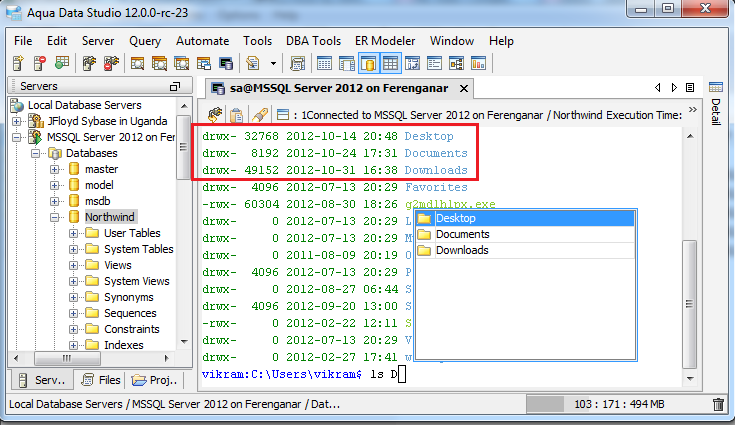735x425 pixels.
Task: Click the script document pencil icon
Action: click(x=253, y=63)
